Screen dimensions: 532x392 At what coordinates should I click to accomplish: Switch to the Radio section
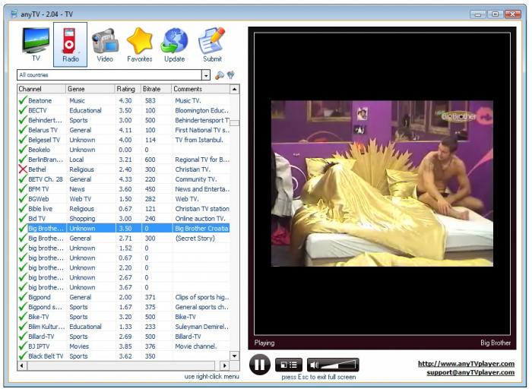[x=70, y=44]
